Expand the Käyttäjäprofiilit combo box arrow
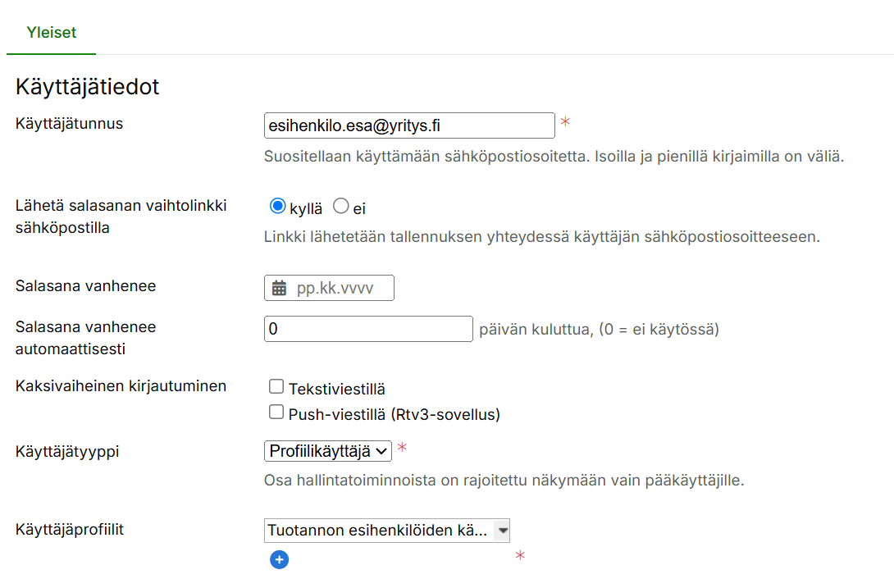This screenshot has height=588, width=894. 502,531
